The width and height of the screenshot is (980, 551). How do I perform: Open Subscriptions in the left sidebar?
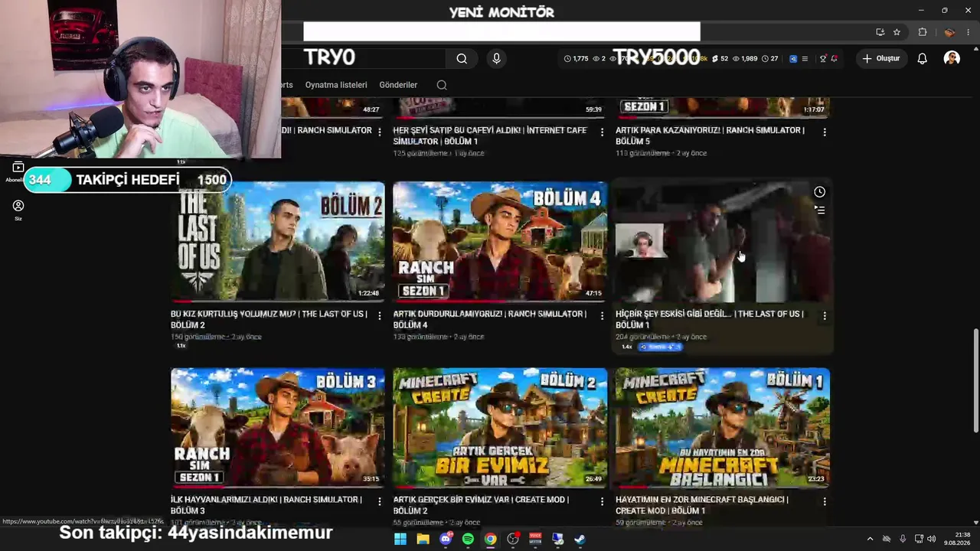pos(18,171)
